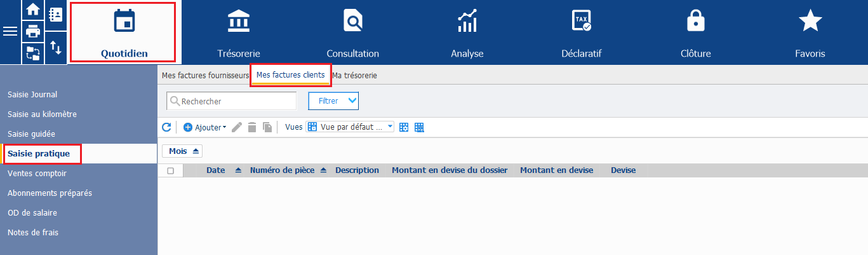Click the Devise column header

coord(623,170)
